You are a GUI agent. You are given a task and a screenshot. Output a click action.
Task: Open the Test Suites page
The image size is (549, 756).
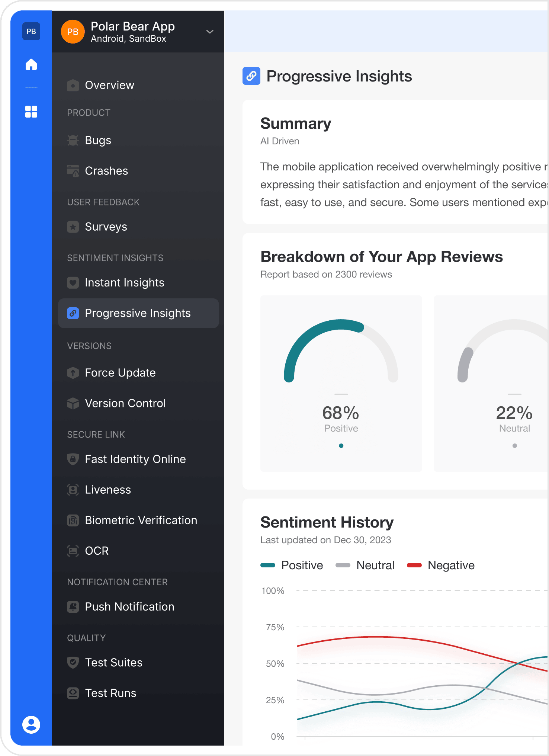click(x=138, y=663)
